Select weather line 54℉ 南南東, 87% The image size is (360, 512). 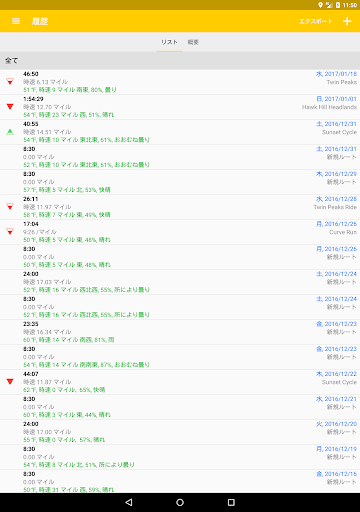(x=86, y=365)
